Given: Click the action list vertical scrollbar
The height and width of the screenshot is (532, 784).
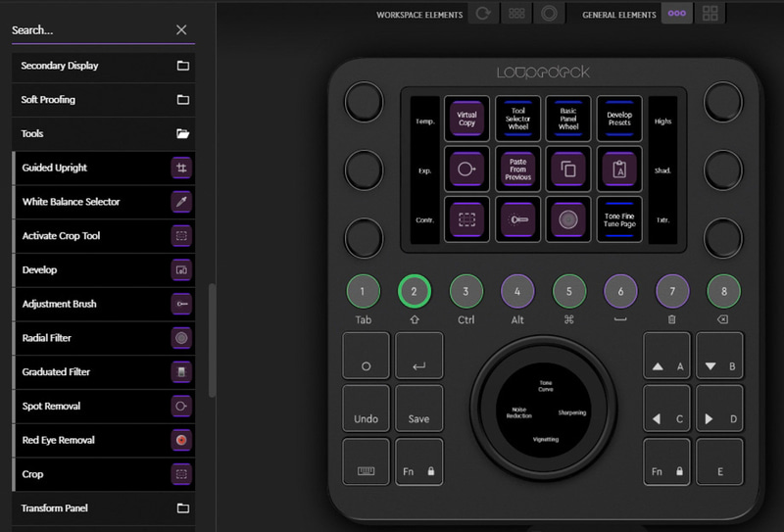Looking at the screenshot, I should coord(212,341).
